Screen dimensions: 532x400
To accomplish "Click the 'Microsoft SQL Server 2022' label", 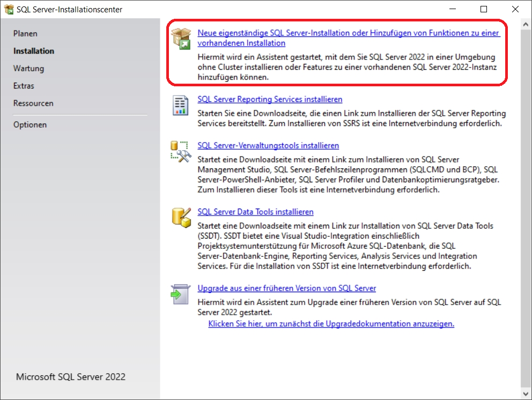I will click(x=71, y=377).
